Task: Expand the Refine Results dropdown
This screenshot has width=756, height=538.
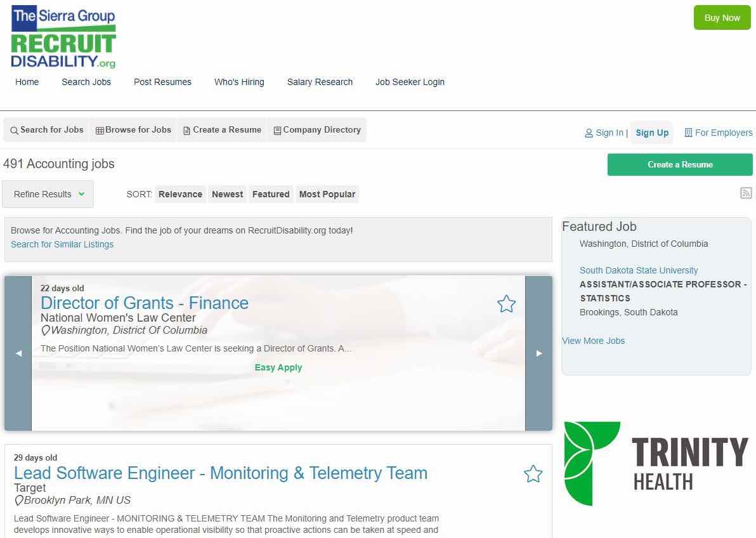Action: (x=48, y=194)
